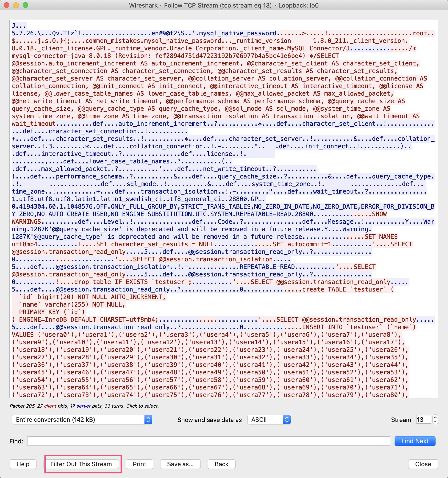Decrement stream number with down arrow
This screenshot has height=478, width=448.
[x=435, y=422]
